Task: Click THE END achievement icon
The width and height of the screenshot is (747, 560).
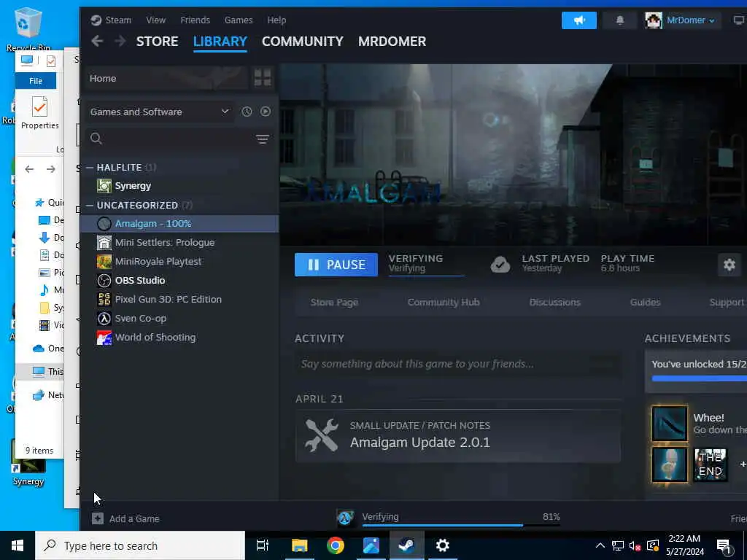Action: [x=711, y=464]
